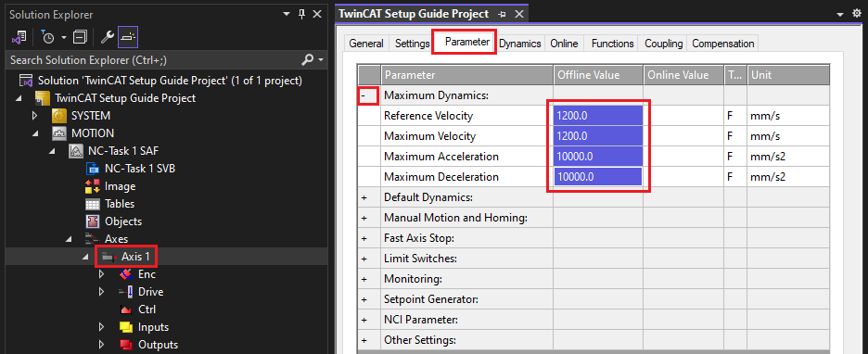Screen dimensions: 868x354
Task: Click the Collapse All icon in Solution Explorer
Action: coord(81,38)
